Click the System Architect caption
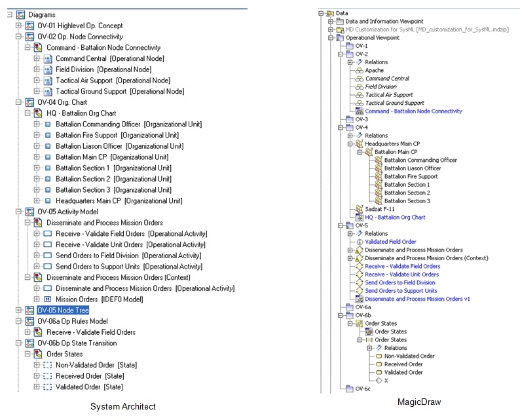Image resolution: width=520 pixels, height=420 pixels. [x=123, y=406]
